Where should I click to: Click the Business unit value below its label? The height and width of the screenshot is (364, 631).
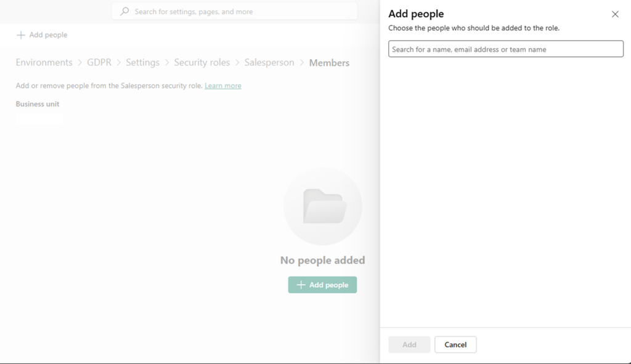pos(39,118)
